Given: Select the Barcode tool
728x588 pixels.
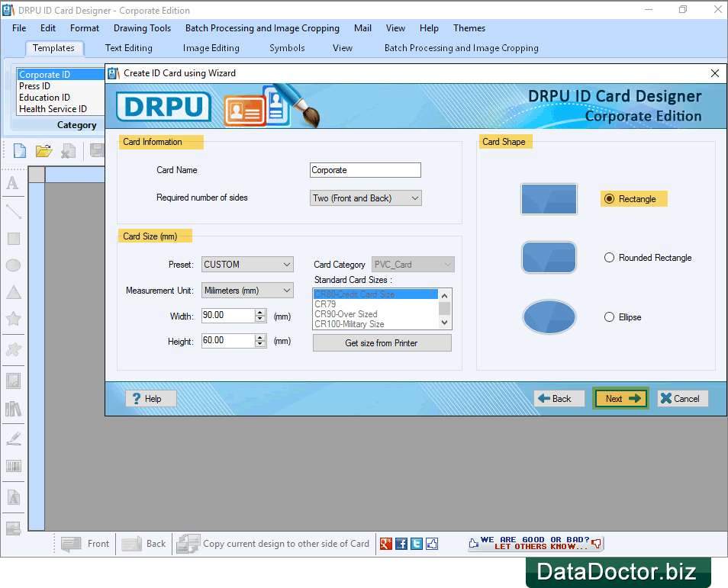Looking at the screenshot, I should click(14, 466).
